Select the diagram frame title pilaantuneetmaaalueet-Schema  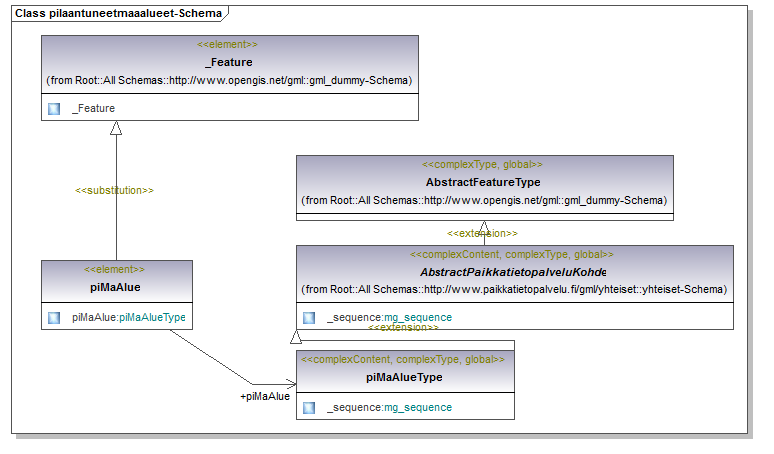(118, 13)
